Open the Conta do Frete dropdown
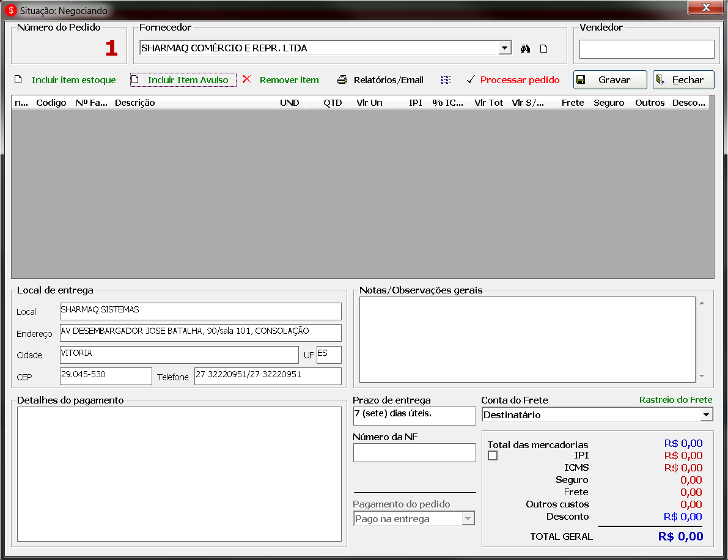 coord(707,415)
